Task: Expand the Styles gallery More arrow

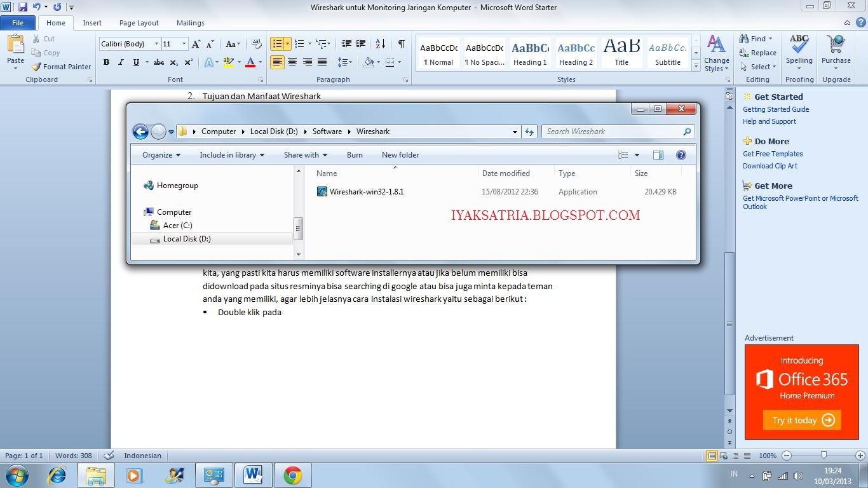Action: (696, 66)
